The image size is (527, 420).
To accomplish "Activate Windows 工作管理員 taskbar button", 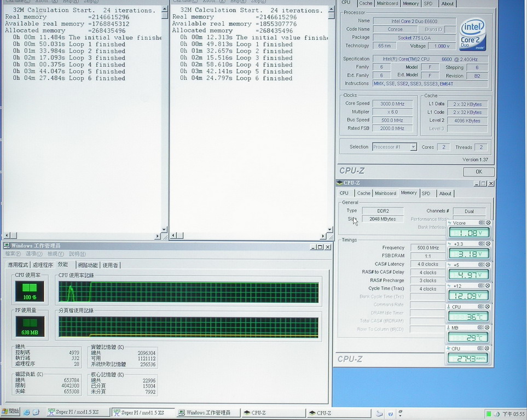I will pyautogui.click(x=208, y=412).
